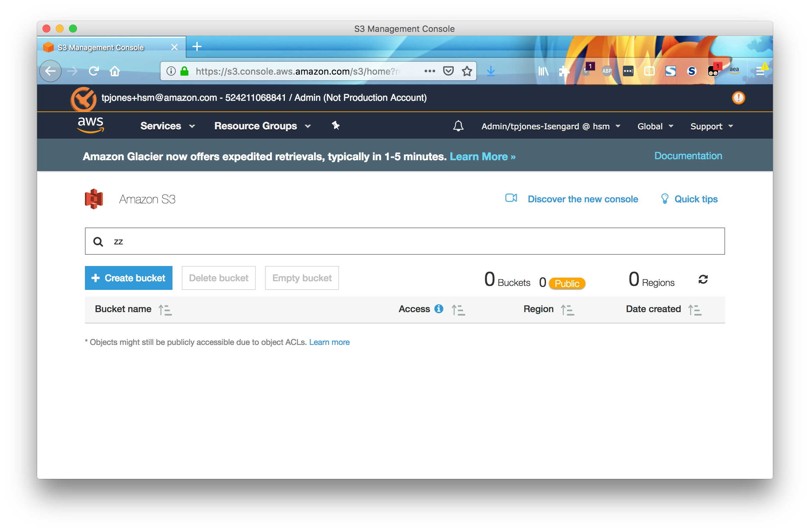The height and width of the screenshot is (532, 810).
Task: Click the dark three-dots extension icon
Action: (628, 71)
